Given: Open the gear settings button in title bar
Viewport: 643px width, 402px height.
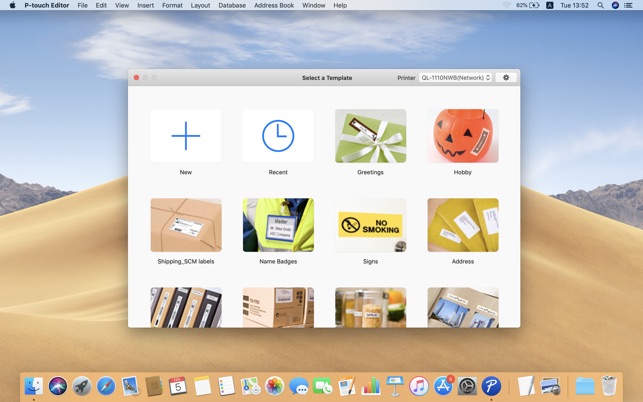Looking at the screenshot, I should click(x=506, y=77).
